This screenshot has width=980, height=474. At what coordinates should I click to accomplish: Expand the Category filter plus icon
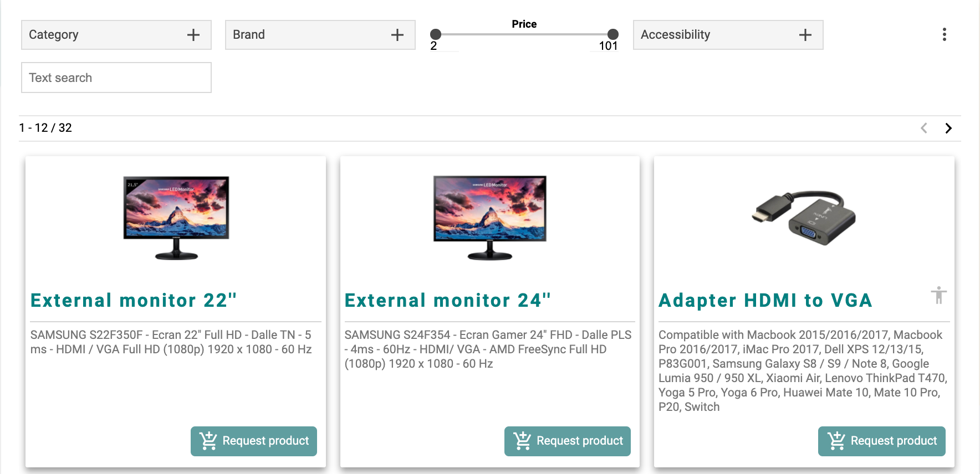[x=193, y=35]
